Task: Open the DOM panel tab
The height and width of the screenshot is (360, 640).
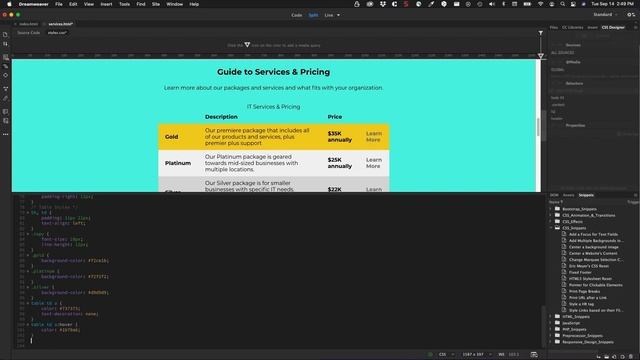Action: 554,195
